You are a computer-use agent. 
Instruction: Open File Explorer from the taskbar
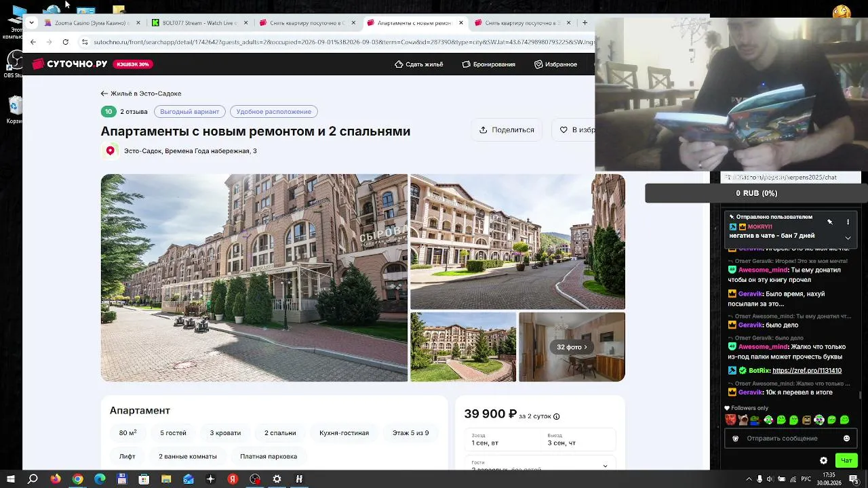pos(166,479)
